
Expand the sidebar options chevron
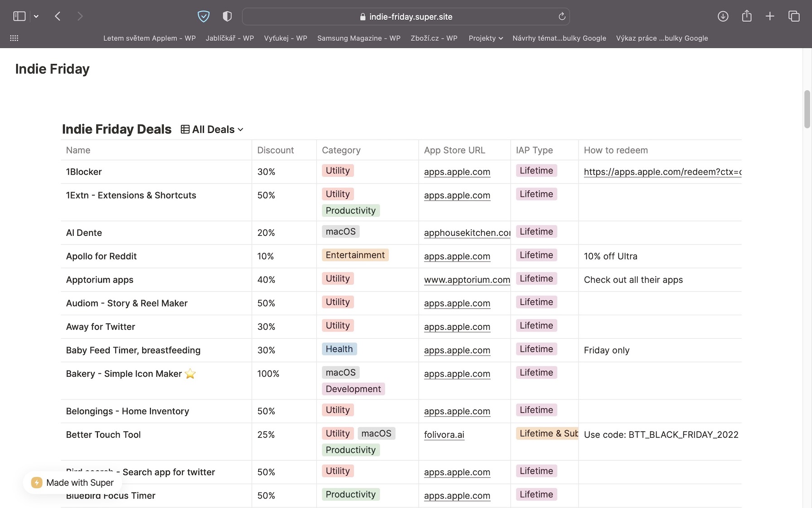[x=36, y=16]
